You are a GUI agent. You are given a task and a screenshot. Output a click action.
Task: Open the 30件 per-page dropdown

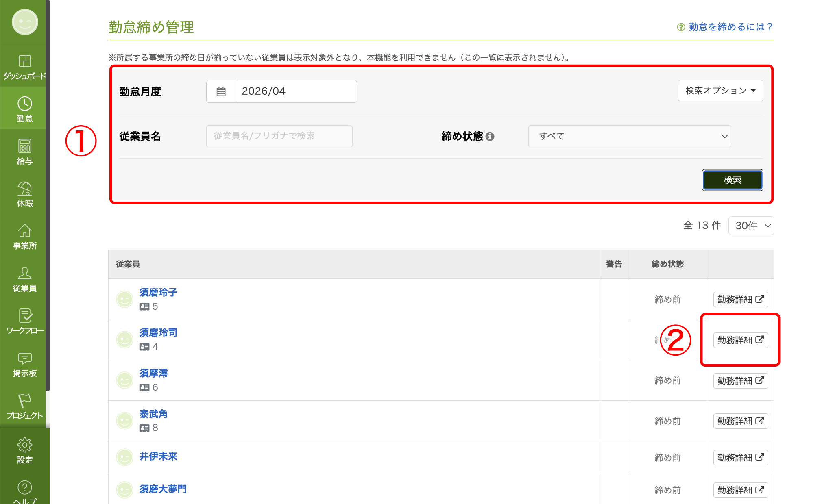751,226
